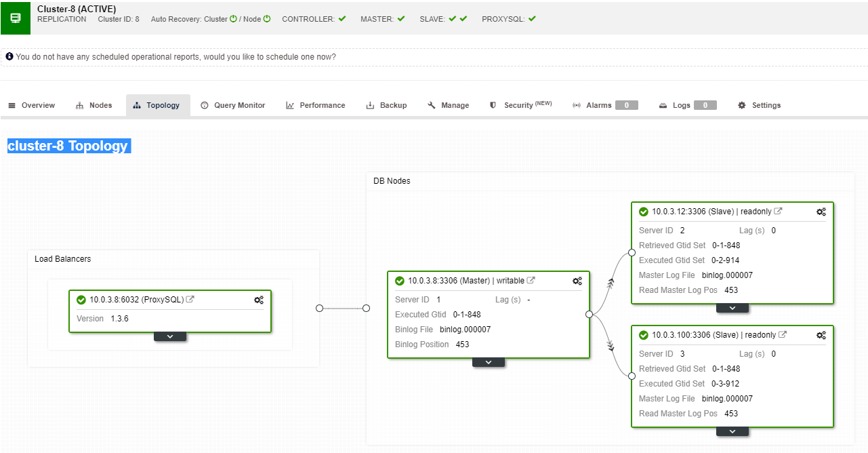Toggle Node auto recovery power icon
868x453 pixels.
267,19
